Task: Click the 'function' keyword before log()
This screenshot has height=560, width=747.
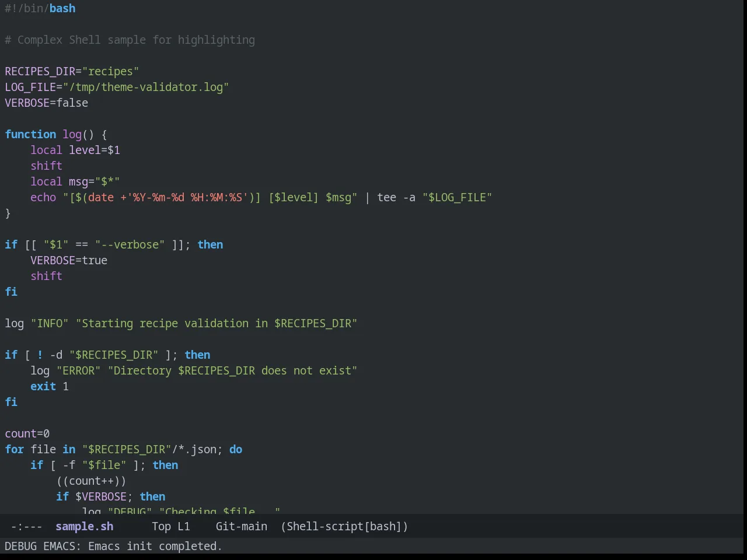Action: (x=30, y=134)
